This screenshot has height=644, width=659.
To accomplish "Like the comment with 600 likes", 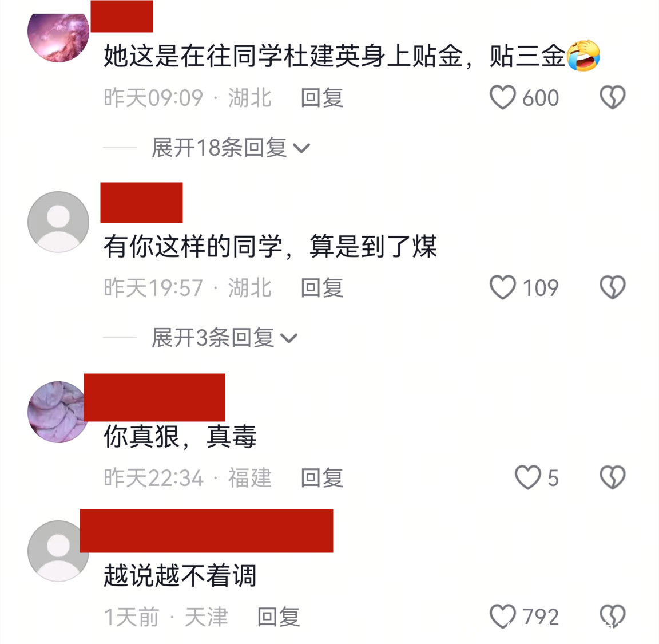I will 503,97.
